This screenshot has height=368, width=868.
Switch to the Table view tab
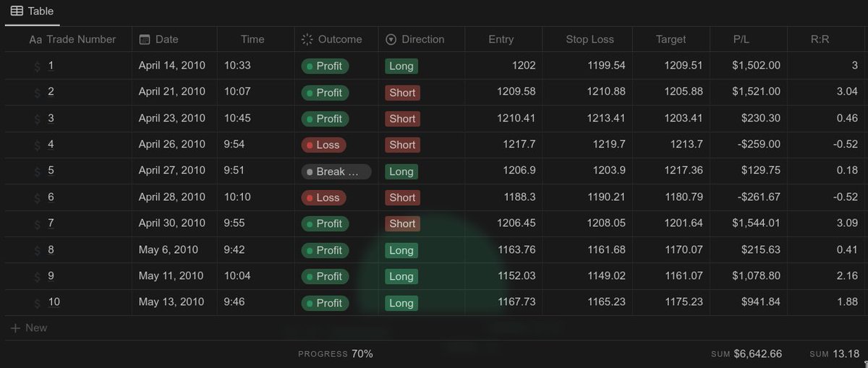click(x=32, y=12)
